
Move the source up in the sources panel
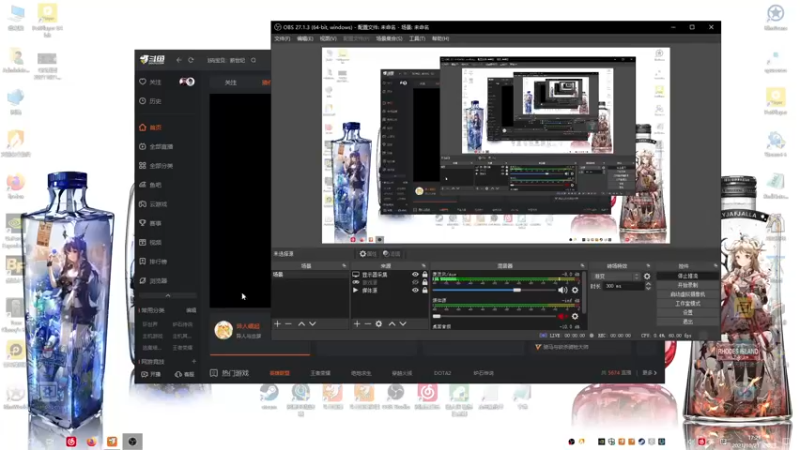pos(392,324)
